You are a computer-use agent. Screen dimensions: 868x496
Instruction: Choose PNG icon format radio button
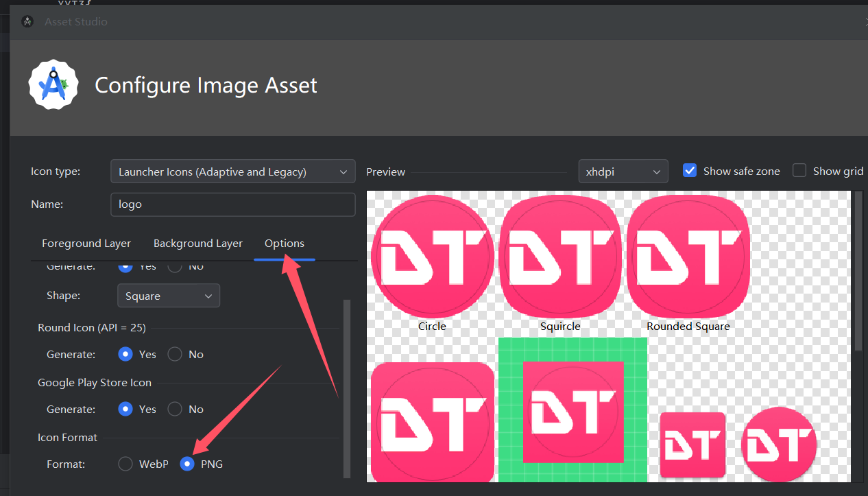(x=186, y=464)
